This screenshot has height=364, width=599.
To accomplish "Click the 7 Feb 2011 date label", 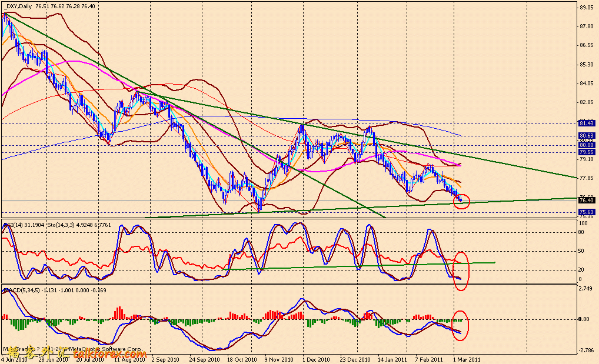I will tap(429, 360).
